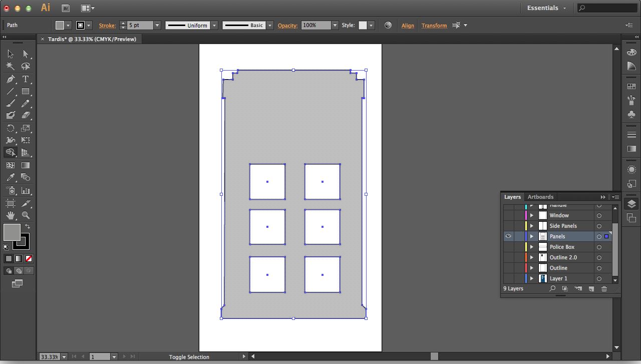Select the Type tool
Screen dimensions: 641x364
[26, 79]
